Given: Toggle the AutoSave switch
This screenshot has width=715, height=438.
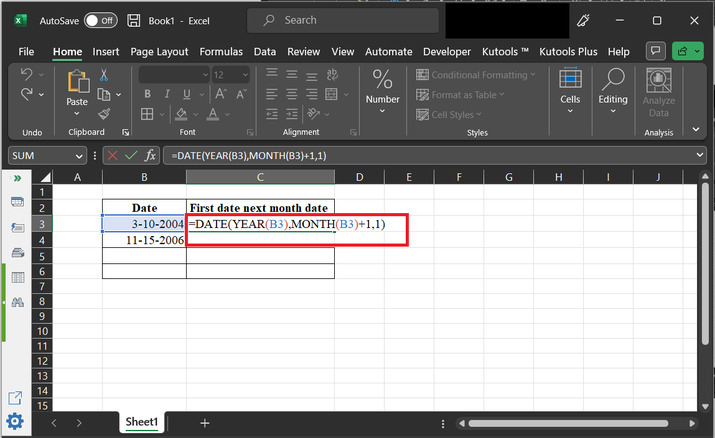Looking at the screenshot, I should (x=100, y=20).
